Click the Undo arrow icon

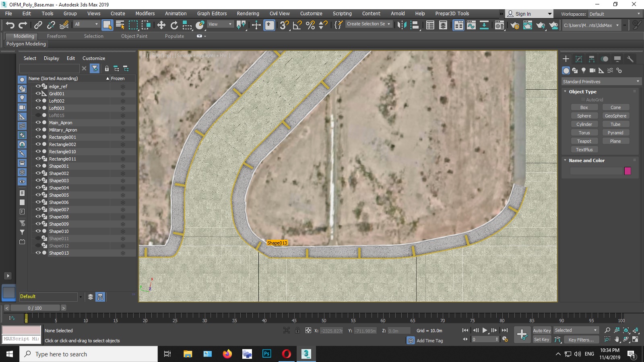point(10,25)
